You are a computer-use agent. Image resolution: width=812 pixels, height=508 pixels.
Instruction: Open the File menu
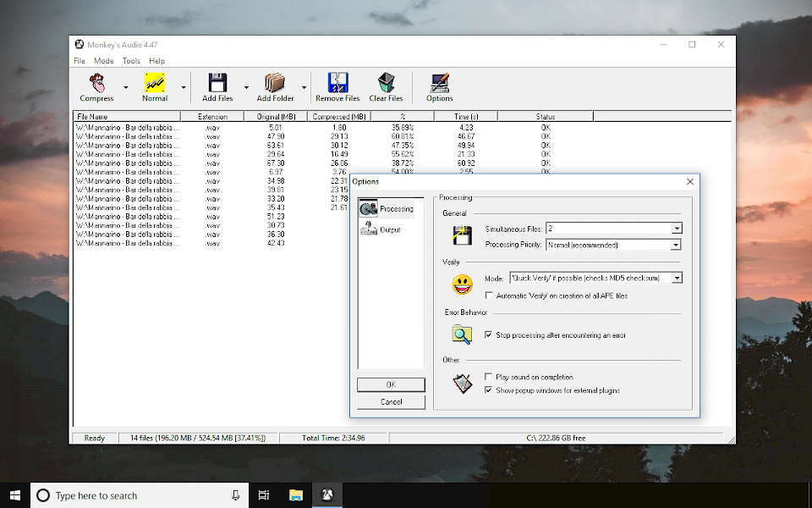point(80,61)
